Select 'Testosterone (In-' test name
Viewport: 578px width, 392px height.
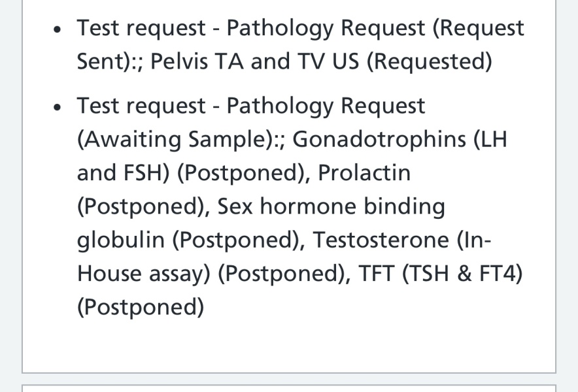click(401, 240)
